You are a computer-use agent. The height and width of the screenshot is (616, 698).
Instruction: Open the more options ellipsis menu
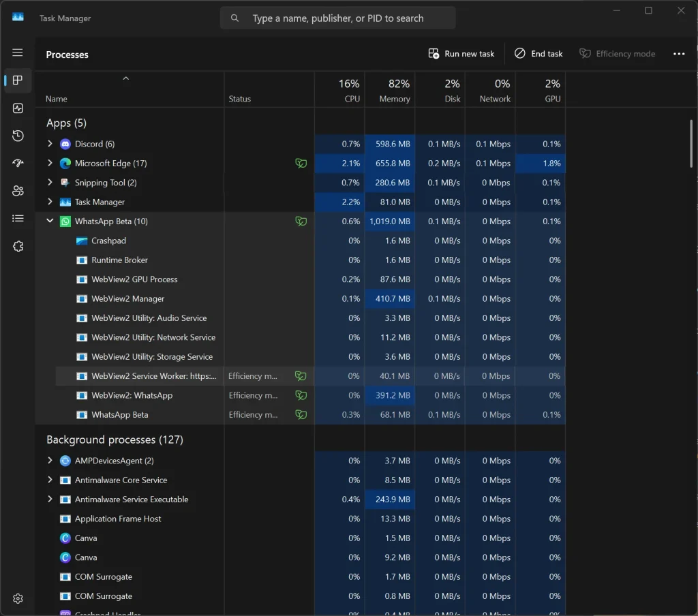tap(679, 54)
